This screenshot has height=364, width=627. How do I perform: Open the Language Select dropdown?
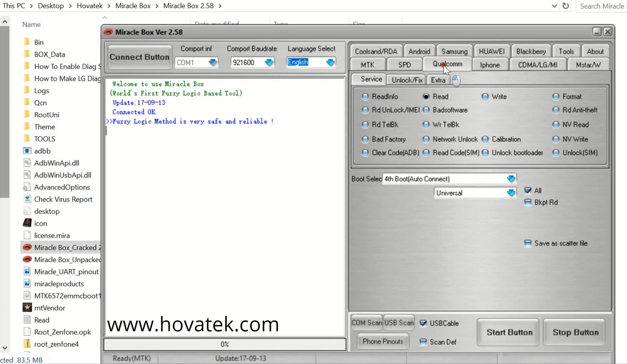(330, 62)
